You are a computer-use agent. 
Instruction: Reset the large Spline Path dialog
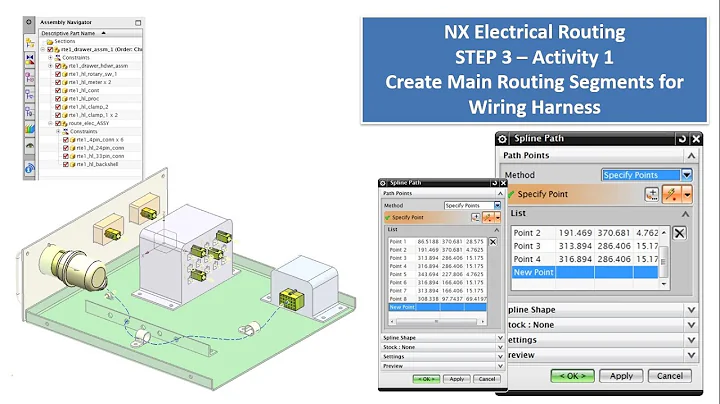click(682, 139)
